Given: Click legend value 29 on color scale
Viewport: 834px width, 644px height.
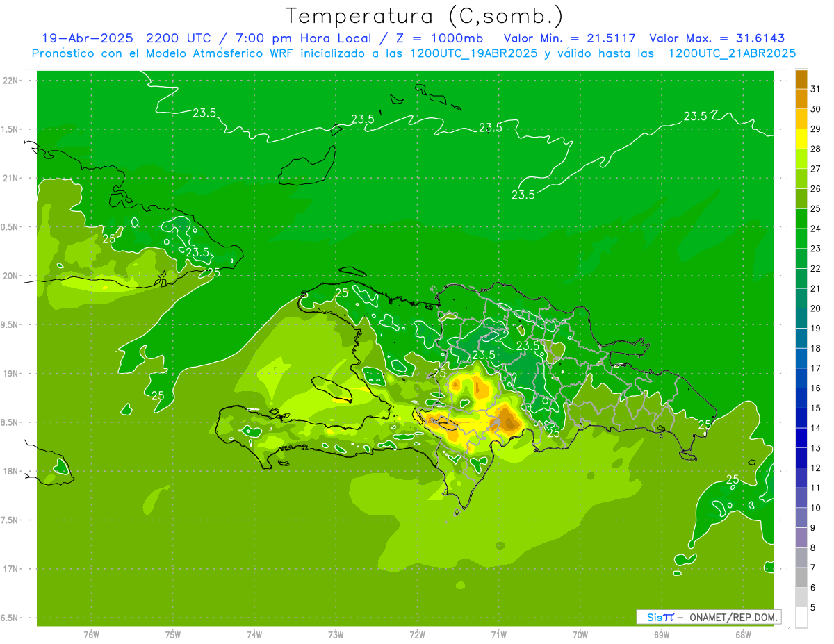Looking at the screenshot, I should 815,129.
